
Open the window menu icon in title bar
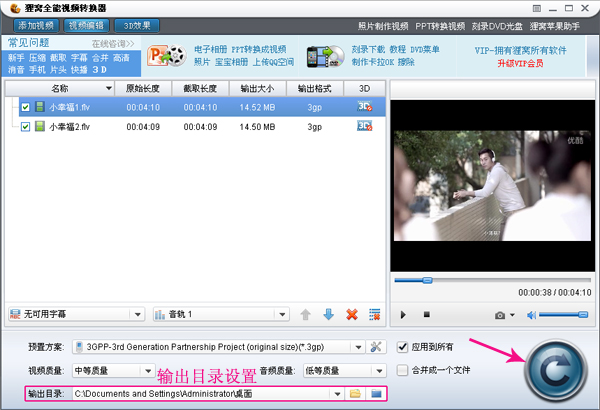[537, 8]
